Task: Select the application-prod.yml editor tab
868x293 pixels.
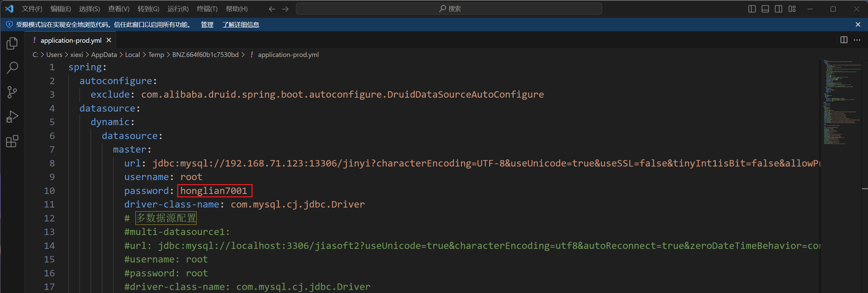Action: [x=71, y=40]
